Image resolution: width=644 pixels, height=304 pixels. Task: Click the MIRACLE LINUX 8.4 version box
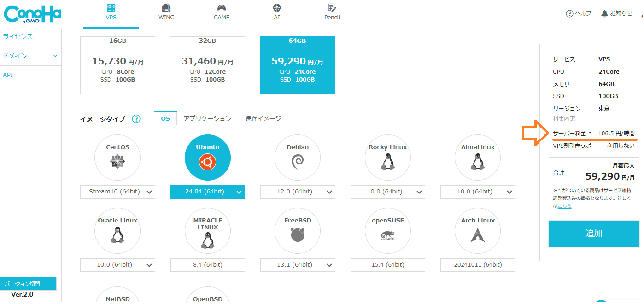(x=208, y=265)
